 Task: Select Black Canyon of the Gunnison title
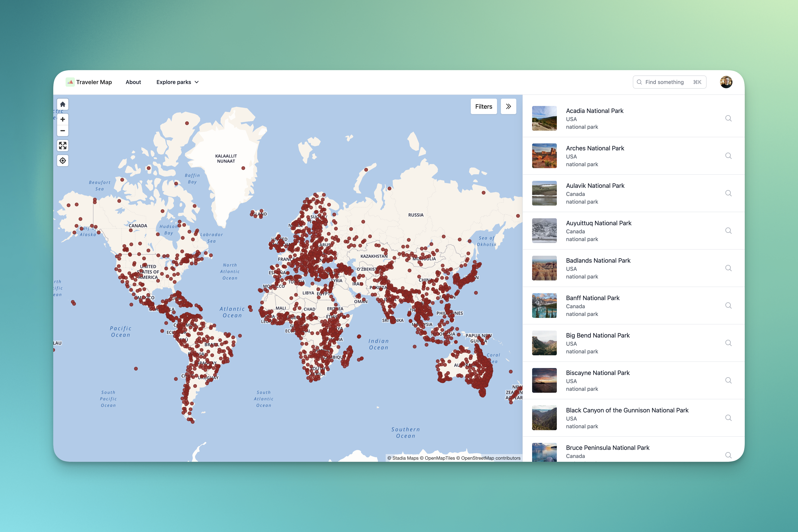tap(627, 410)
